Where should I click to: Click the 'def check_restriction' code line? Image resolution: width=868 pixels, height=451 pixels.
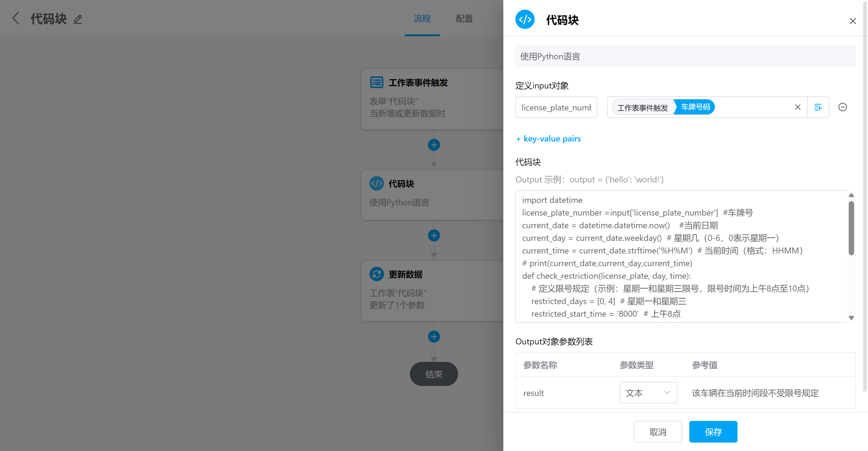coord(606,276)
